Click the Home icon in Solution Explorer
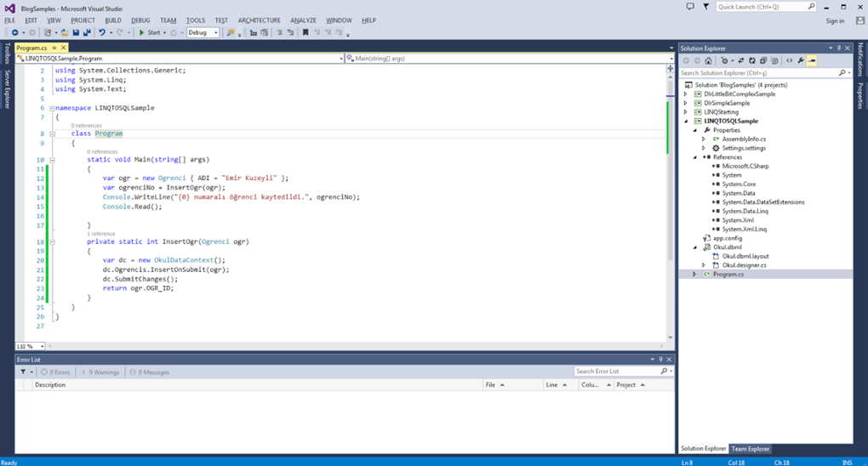Viewport: 868px width, 466px height. tap(708, 61)
